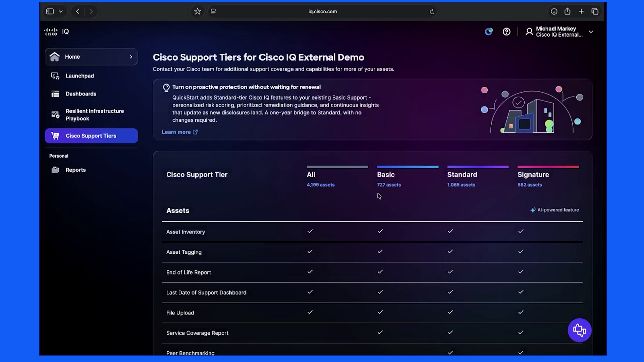
Task: Click the Safari share icon
Action: pos(568,11)
